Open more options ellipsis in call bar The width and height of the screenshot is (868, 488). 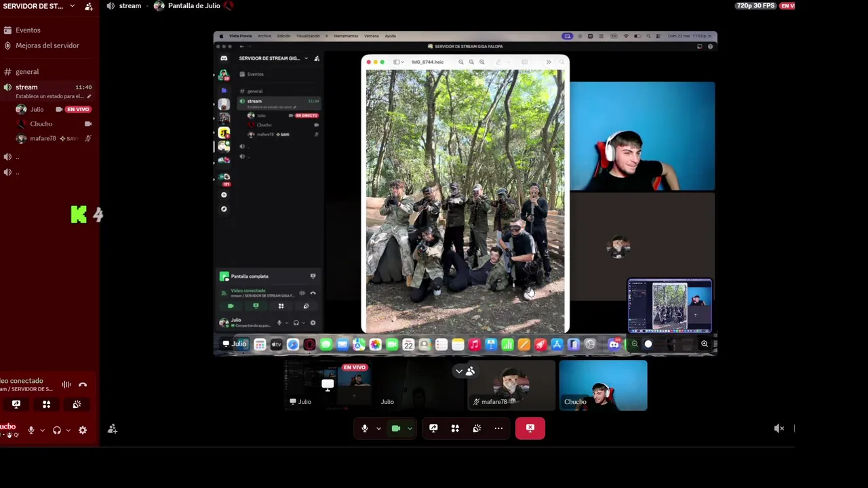(x=498, y=428)
